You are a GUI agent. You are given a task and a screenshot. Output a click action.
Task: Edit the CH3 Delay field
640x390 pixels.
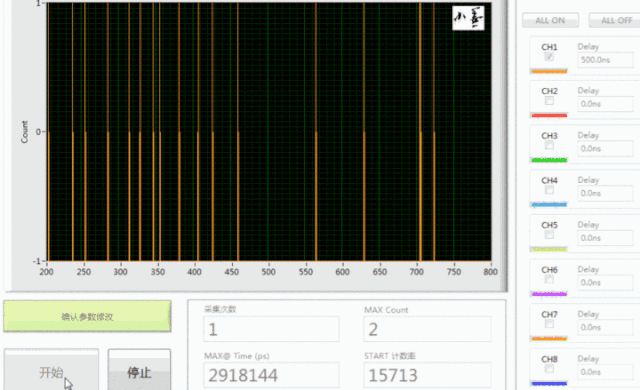point(605,148)
